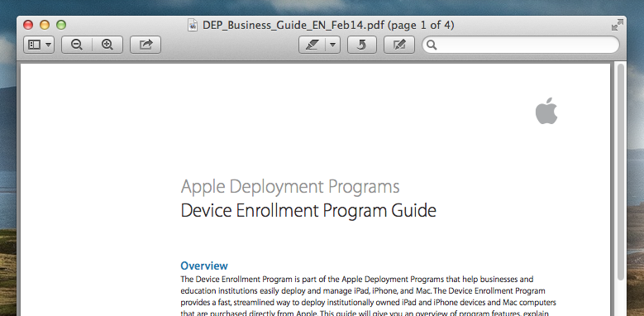Expand the highlight color dropdown arrow
This screenshot has width=644, height=316.
click(333, 45)
